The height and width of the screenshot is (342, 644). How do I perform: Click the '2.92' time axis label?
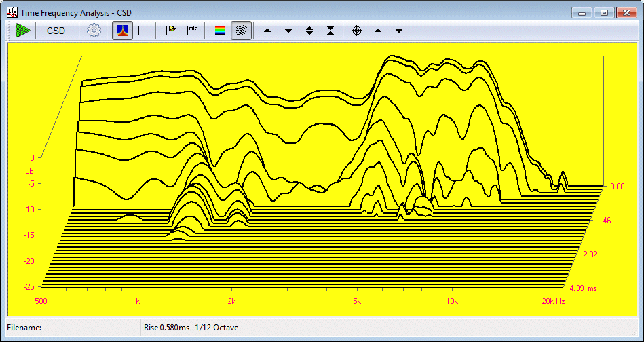[x=590, y=254]
